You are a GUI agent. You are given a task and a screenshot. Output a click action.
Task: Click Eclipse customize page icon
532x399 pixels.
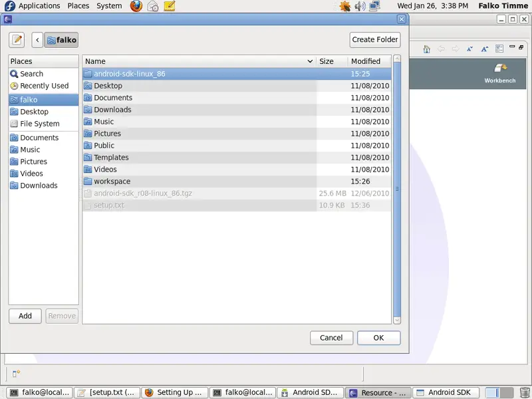click(499, 49)
